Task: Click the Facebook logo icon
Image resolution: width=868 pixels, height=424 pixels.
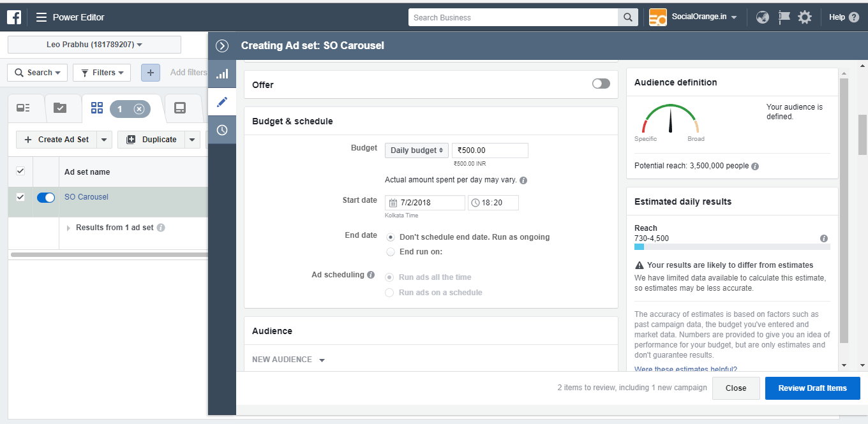Action: (x=13, y=17)
